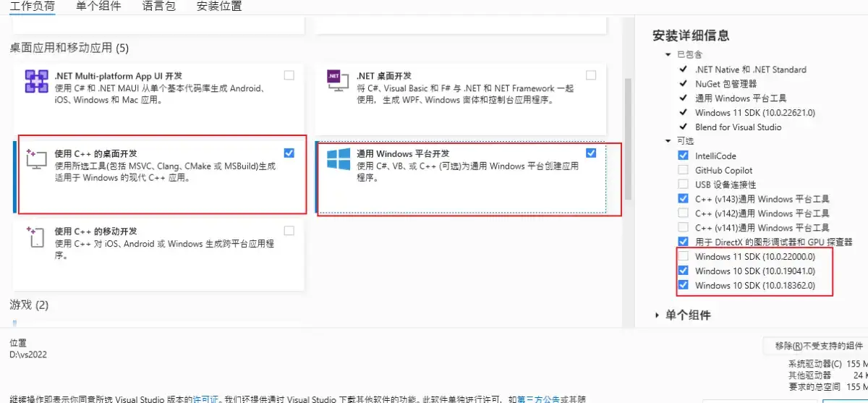Click the 游戏 (2) category heading
868x403 pixels.
point(29,305)
